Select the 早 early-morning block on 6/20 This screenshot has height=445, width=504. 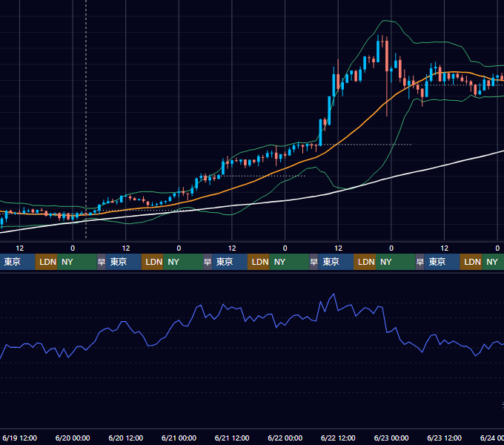coord(102,262)
